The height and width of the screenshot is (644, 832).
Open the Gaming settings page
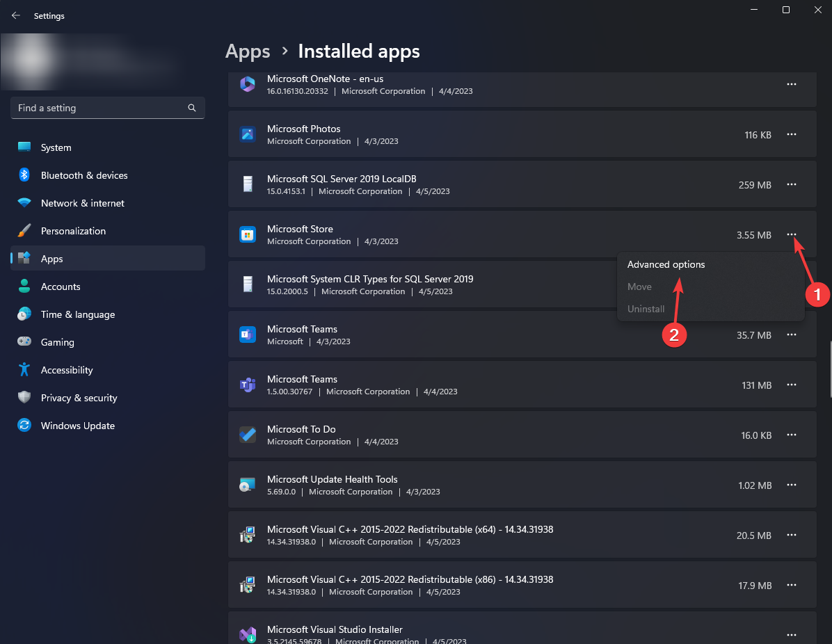click(57, 342)
